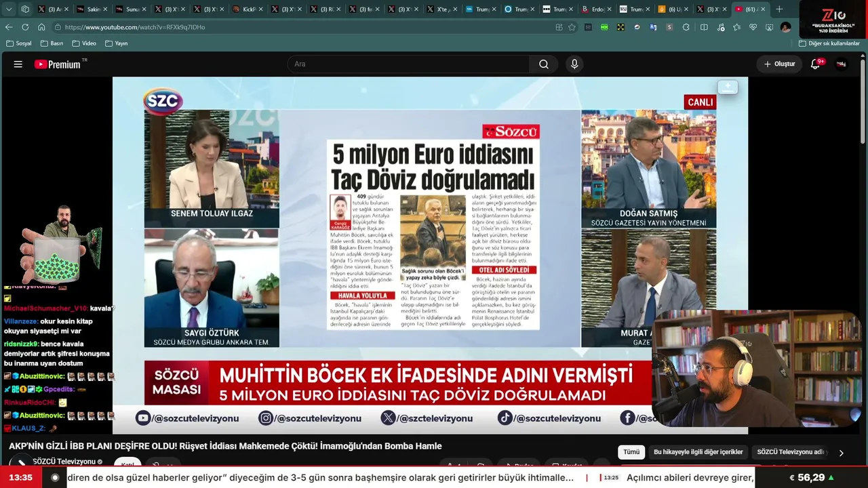868x488 pixels.
Task: Click the card icon at the video's top right
Action: tap(728, 87)
